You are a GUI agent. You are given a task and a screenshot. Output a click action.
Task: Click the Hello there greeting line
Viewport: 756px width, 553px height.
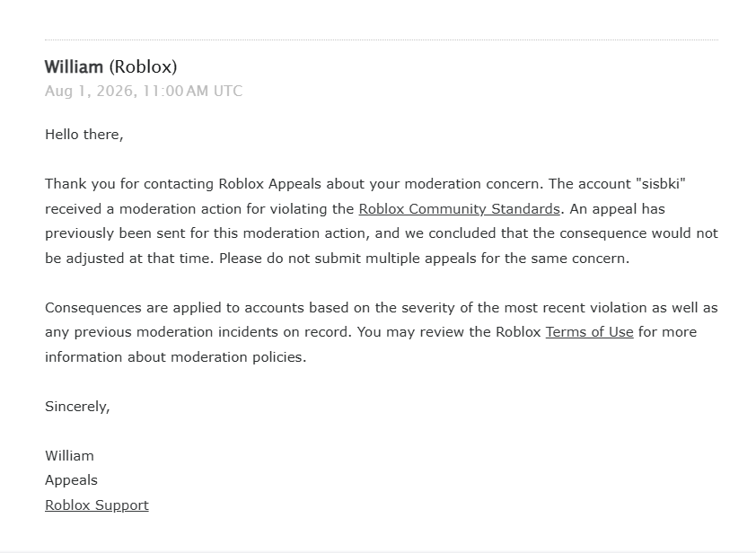(84, 135)
